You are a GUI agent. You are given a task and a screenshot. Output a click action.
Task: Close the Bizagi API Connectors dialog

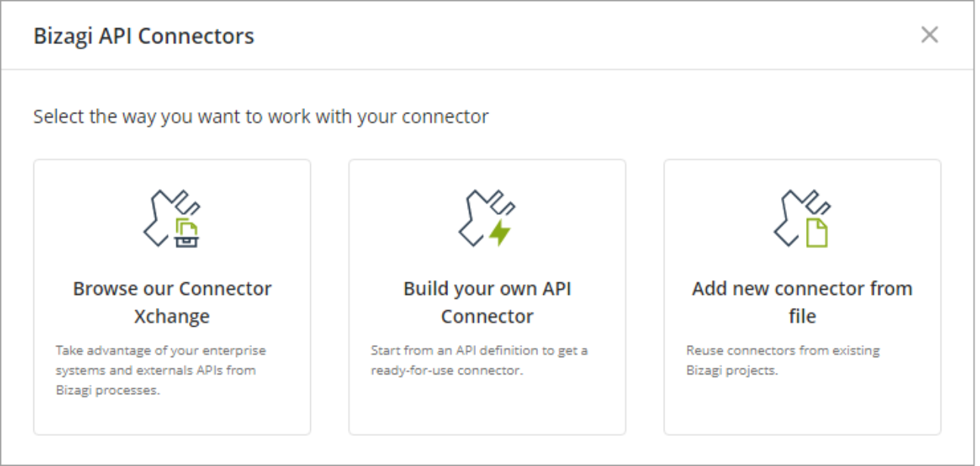point(929,35)
